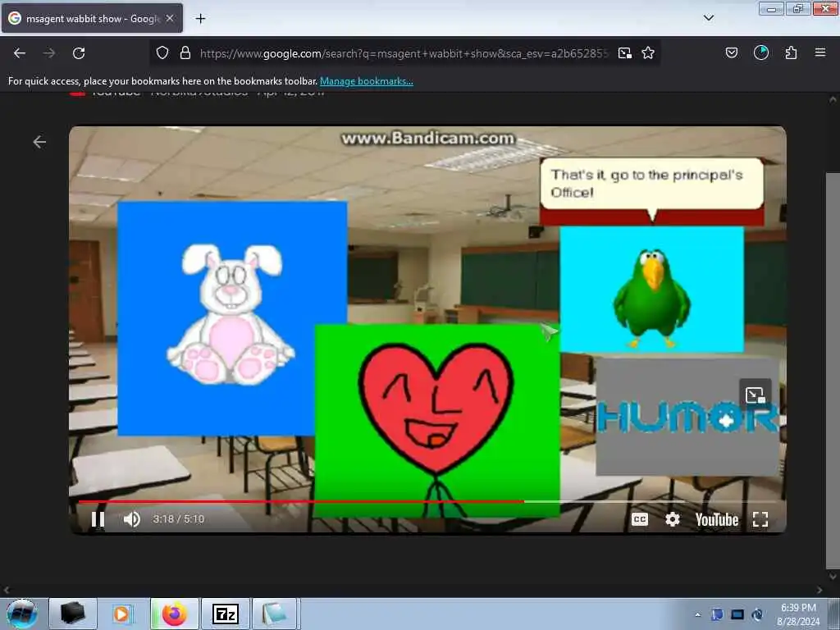Bookmark this page with the star

648,53
